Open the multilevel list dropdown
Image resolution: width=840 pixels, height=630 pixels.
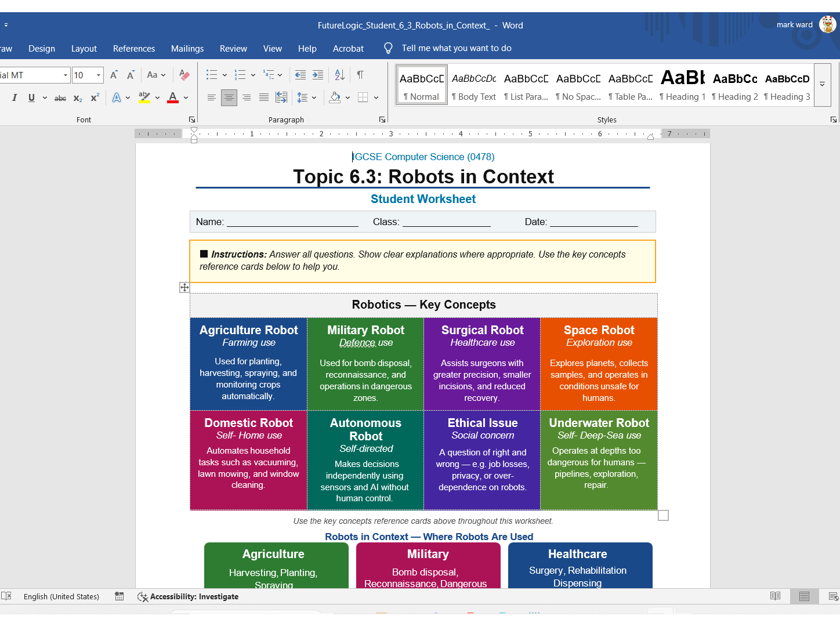[280, 75]
